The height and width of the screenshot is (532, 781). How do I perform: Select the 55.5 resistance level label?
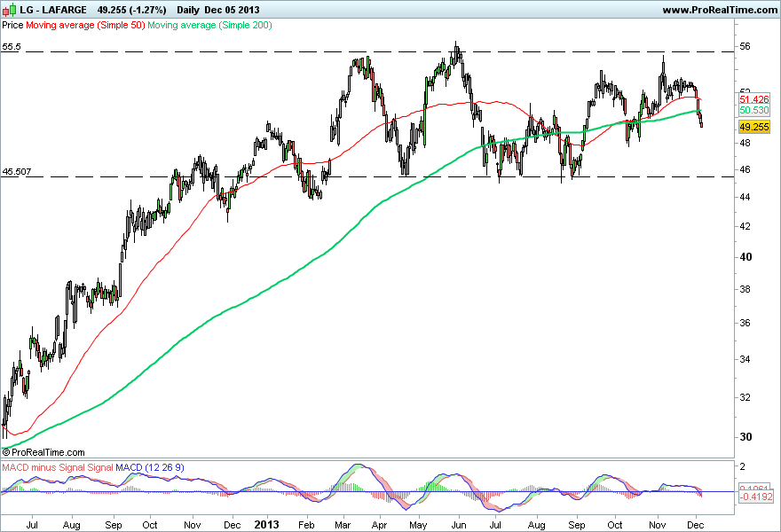click(12, 47)
